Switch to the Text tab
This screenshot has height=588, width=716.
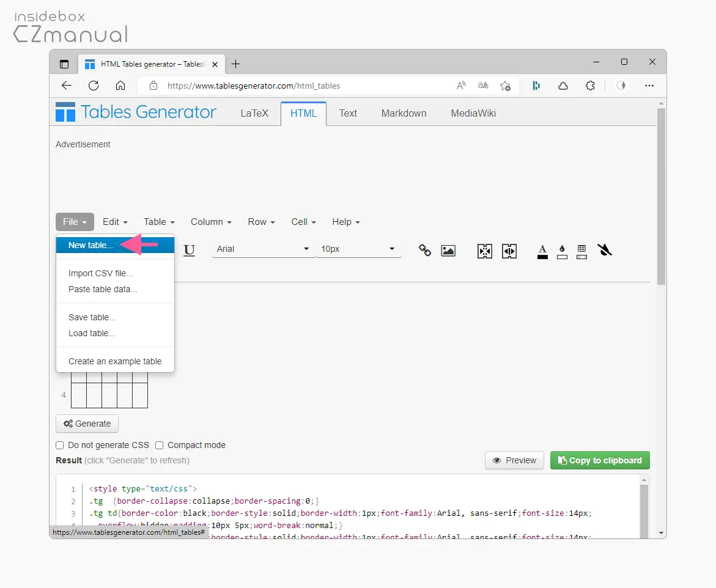[348, 113]
